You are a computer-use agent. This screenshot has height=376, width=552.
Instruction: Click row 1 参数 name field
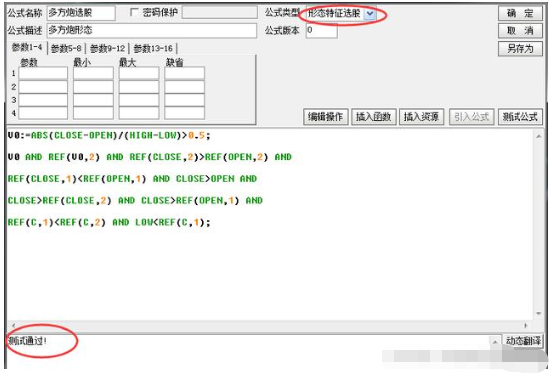pos(43,73)
